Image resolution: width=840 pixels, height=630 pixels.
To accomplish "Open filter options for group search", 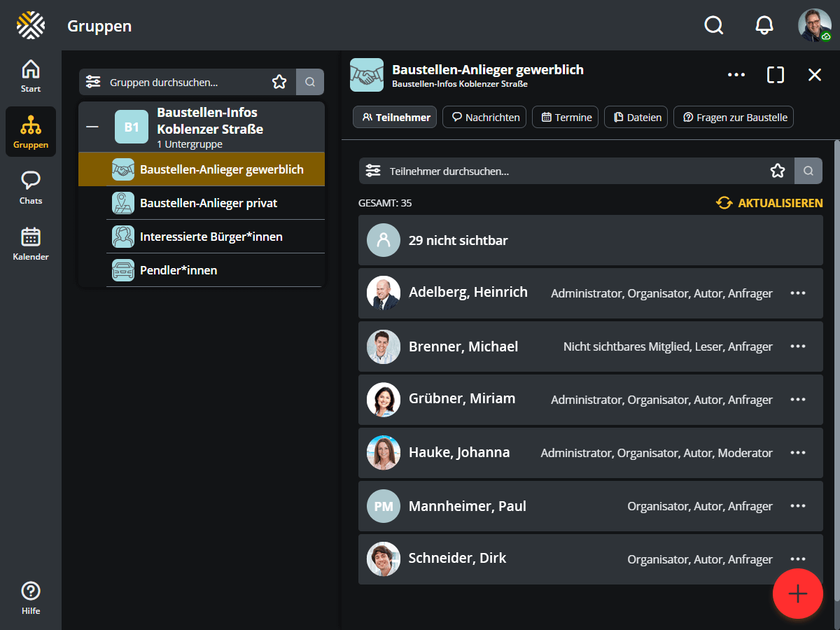I will (93, 82).
